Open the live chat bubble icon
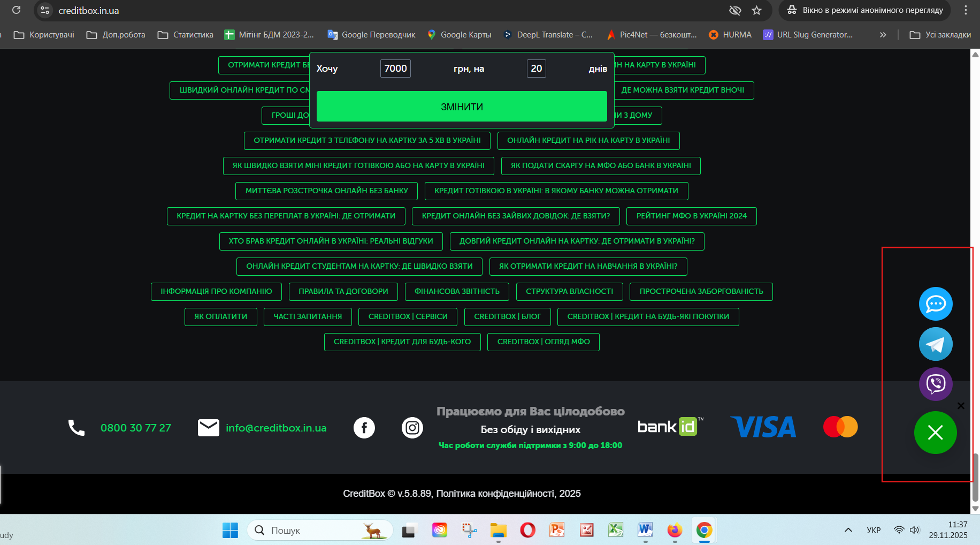980x545 pixels. (x=936, y=304)
